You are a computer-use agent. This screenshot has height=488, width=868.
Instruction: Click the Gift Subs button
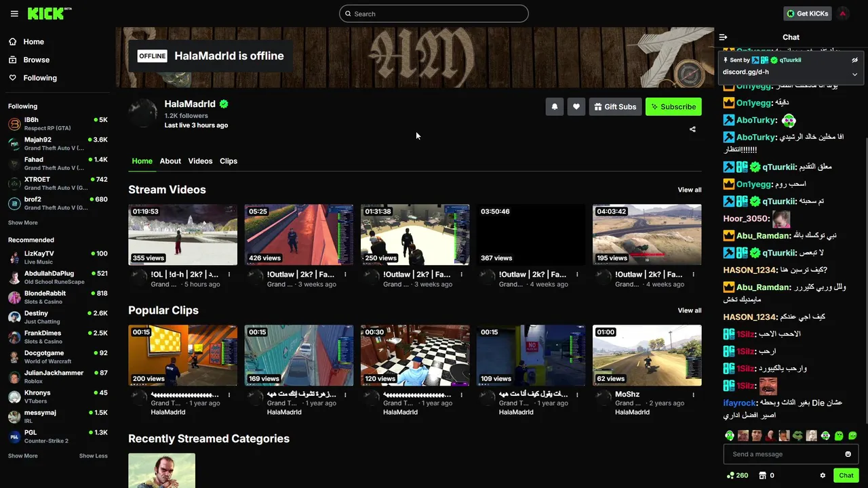(615, 106)
